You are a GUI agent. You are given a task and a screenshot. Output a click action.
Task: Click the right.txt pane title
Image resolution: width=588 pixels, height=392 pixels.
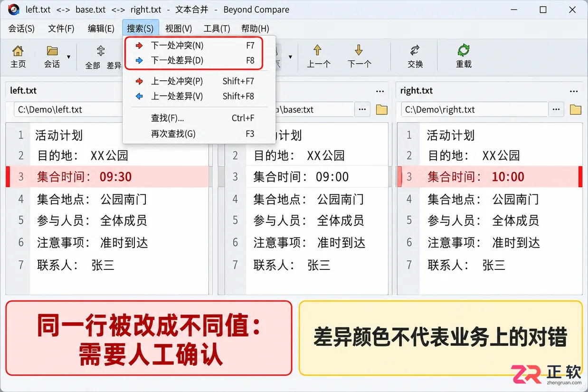pos(417,90)
